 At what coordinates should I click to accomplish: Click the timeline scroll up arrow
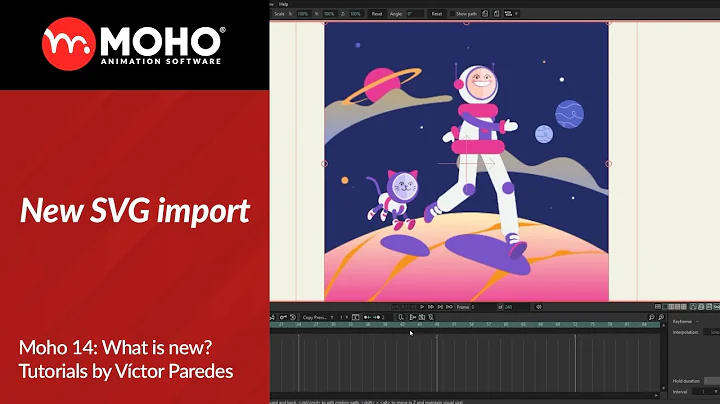(x=663, y=325)
